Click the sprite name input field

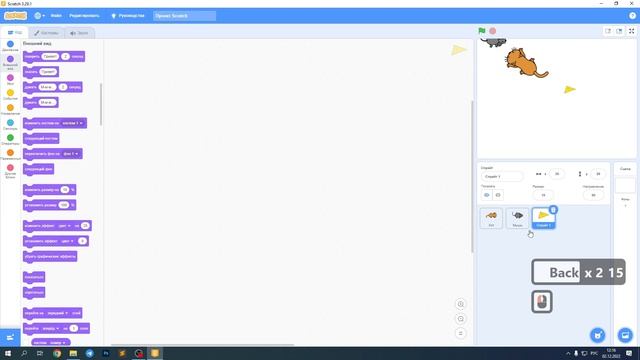[502, 176]
